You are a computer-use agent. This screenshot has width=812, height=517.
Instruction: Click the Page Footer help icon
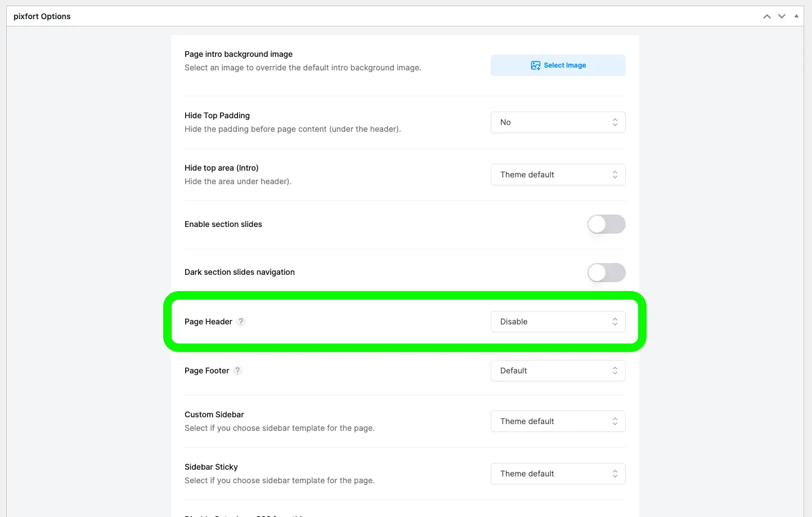[237, 371]
